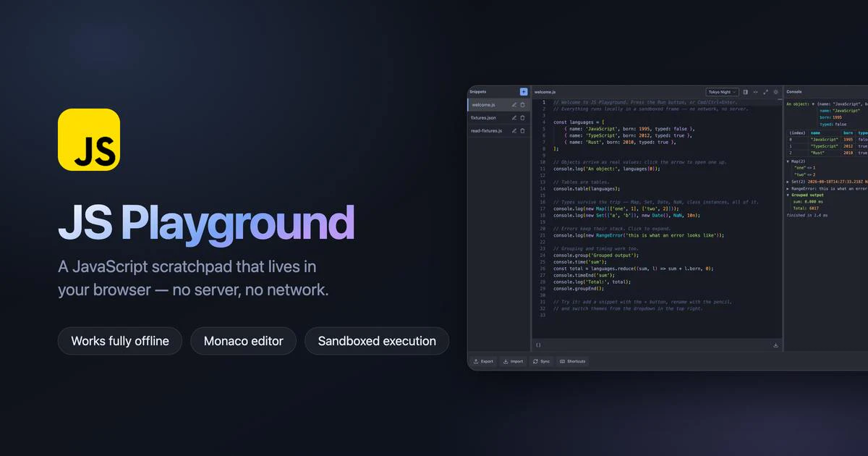868x456 pixels.
Task: Click code line 'console.groupEnd();'
Action: point(579,288)
